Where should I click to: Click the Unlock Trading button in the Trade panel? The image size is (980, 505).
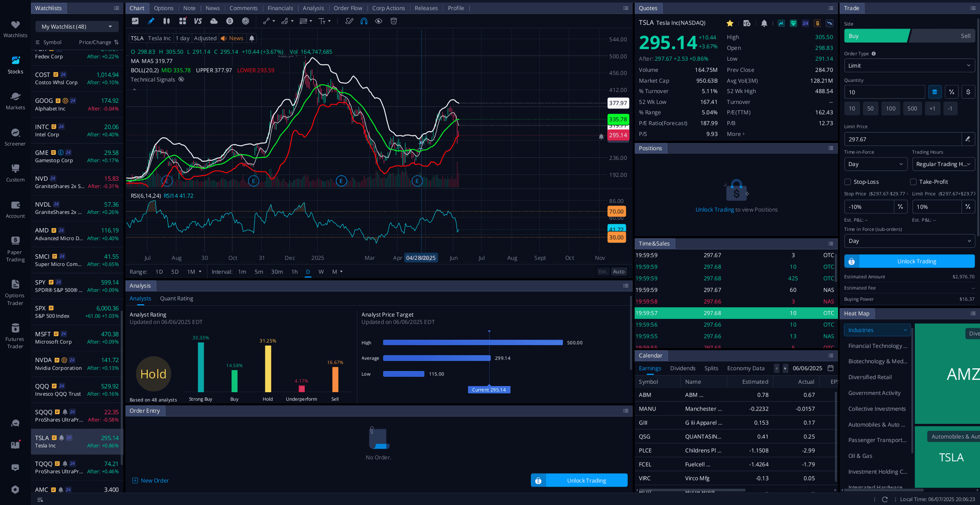point(909,261)
